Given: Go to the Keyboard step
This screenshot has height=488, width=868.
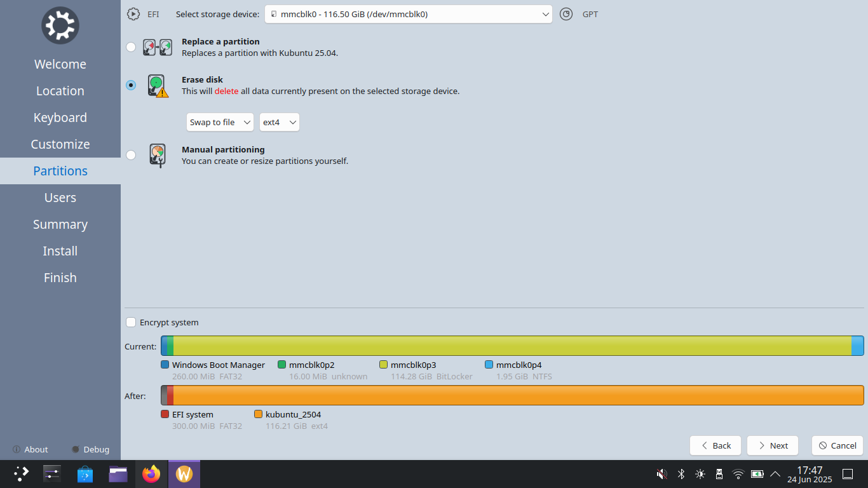Looking at the screenshot, I should click(60, 118).
